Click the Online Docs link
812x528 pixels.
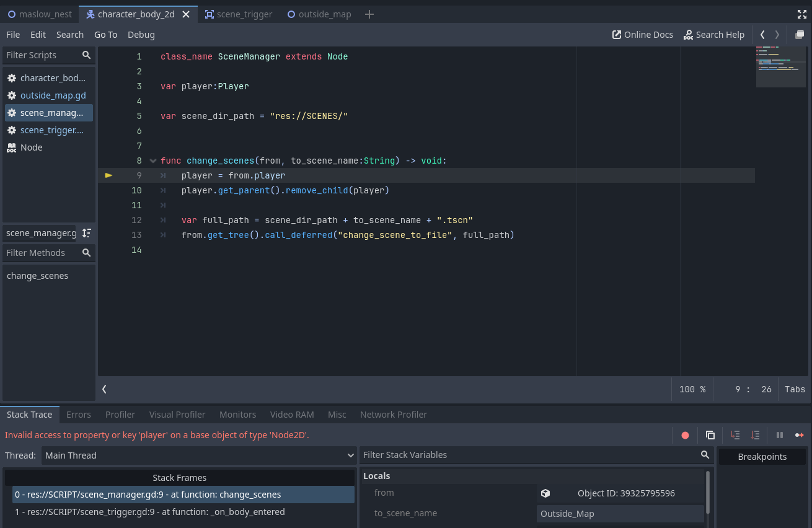pyautogui.click(x=643, y=35)
